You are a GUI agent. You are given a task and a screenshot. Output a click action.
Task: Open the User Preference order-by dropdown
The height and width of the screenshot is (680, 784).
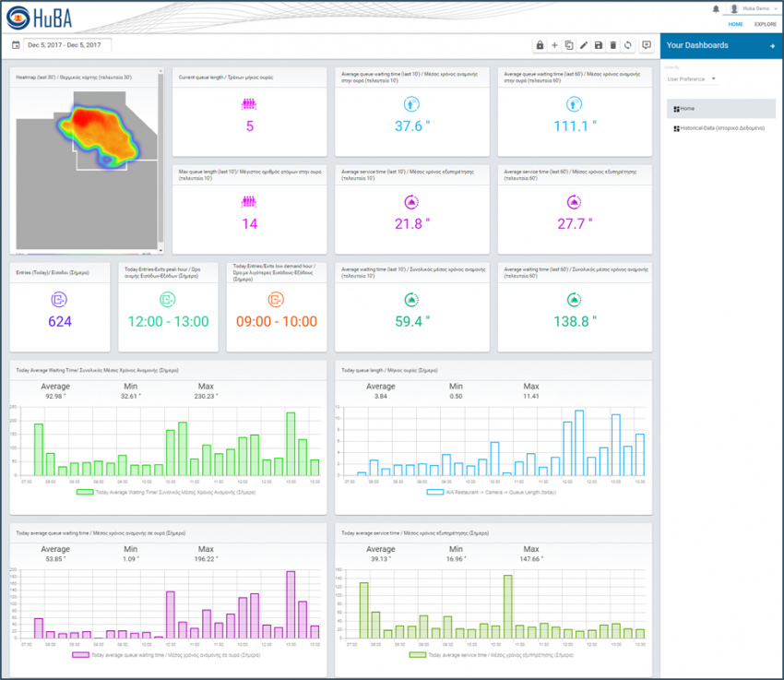[691, 79]
